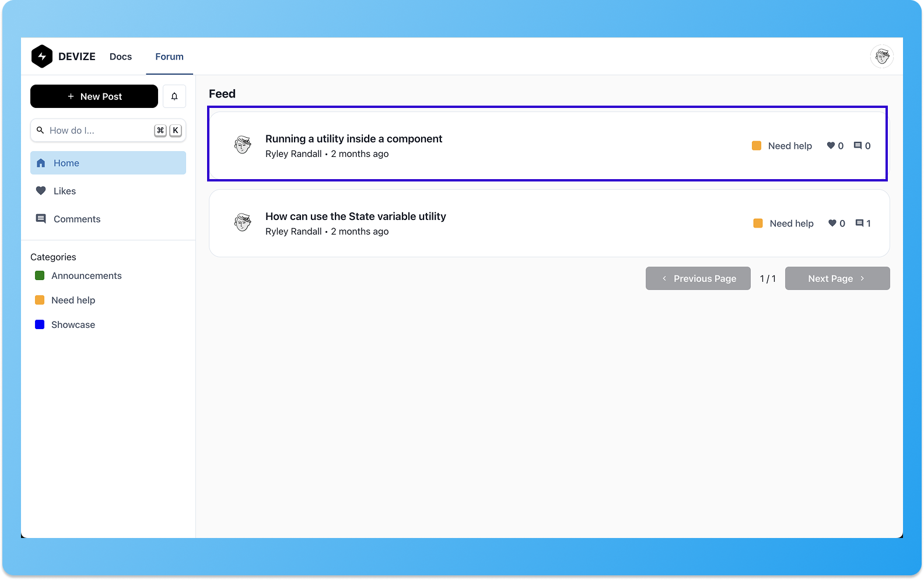Open the Docs tab
The height and width of the screenshot is (580, 924).
[121, 57]
